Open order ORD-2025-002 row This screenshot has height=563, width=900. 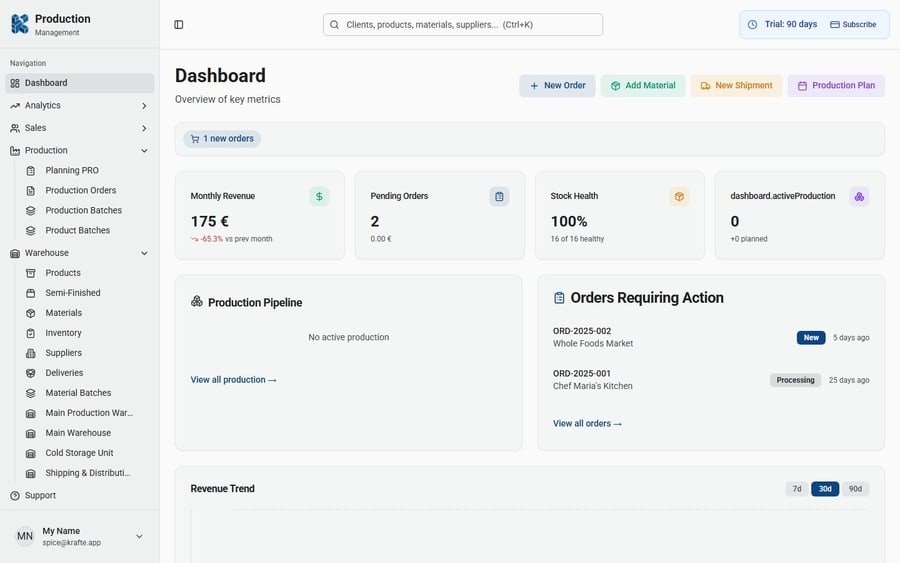click(711, 337)
